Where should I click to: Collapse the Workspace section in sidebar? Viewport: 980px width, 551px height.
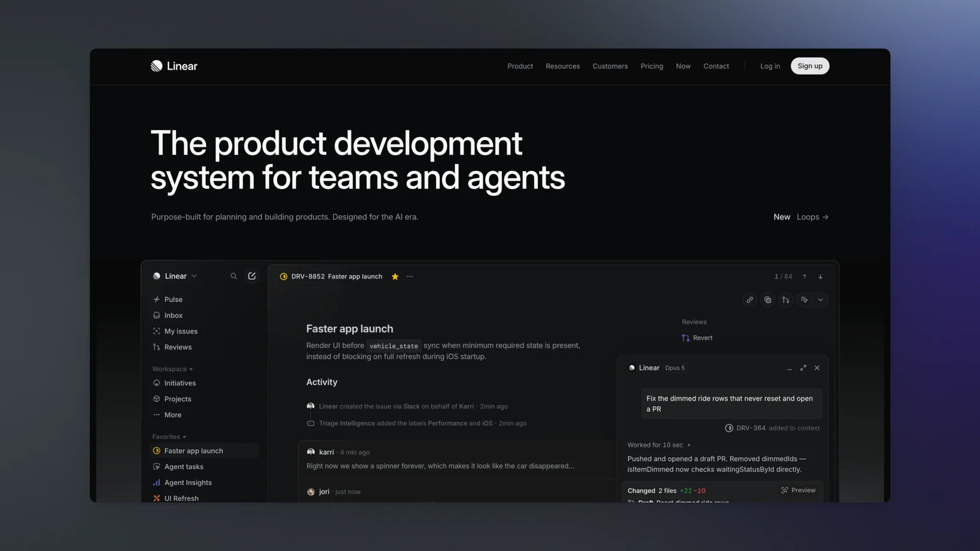(x=173, y=369)
